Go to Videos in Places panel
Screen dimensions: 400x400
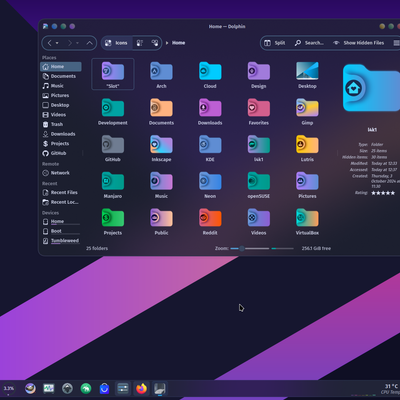tap(61, 115)
